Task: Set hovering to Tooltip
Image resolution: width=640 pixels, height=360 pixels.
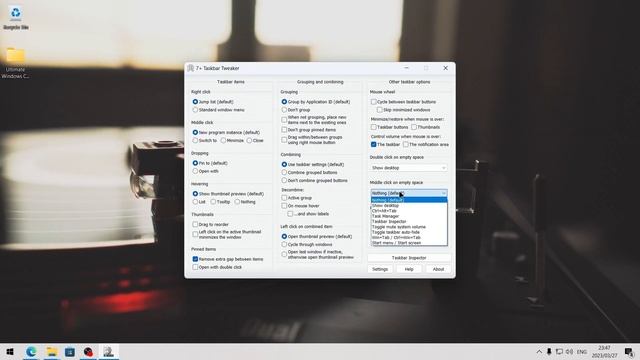Action: [220, 202]
